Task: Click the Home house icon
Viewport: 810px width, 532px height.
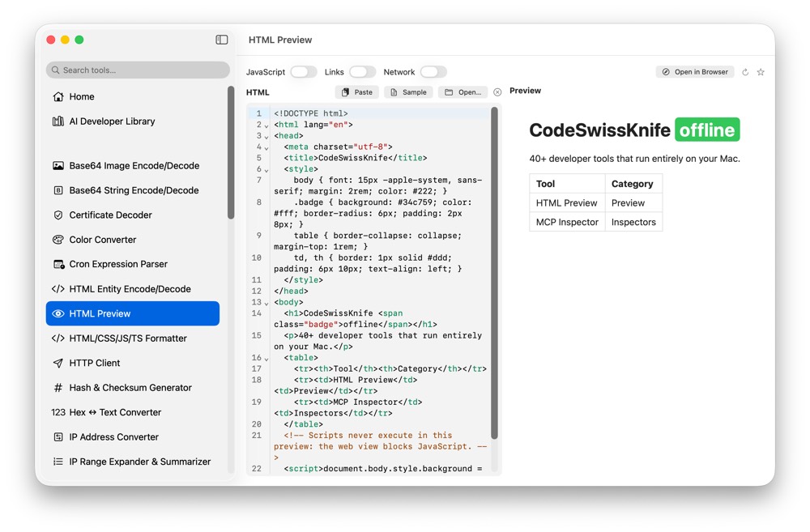Action: (x=58, y=96)
